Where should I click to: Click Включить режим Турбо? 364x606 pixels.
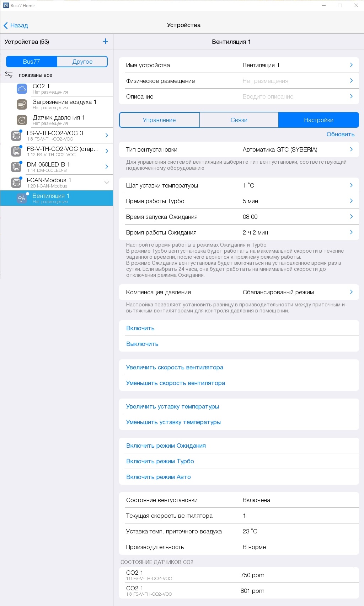tap(160, 461)
